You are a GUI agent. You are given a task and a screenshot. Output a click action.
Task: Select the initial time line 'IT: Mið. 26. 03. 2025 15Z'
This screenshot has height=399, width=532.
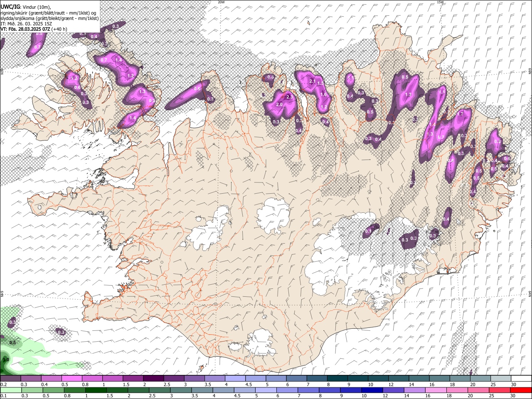coord(26,24)
